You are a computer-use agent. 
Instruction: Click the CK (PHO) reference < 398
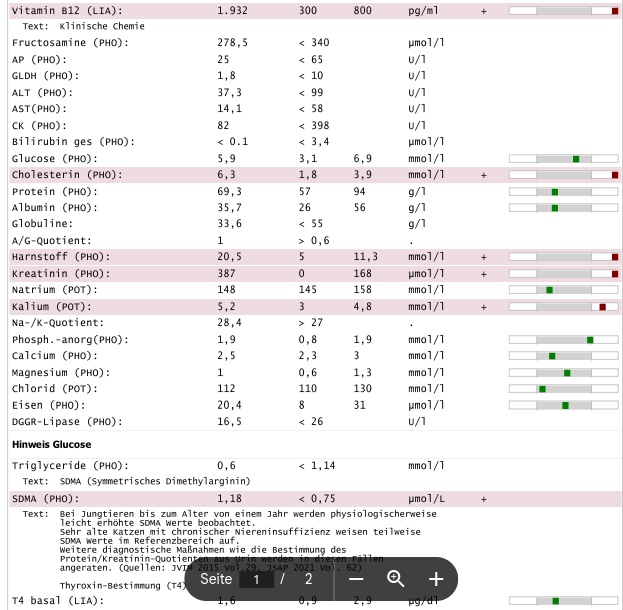click(314, 126)
